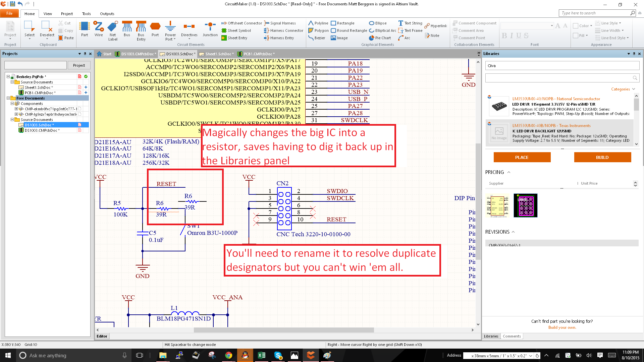Open the Power Port tool
Viewport: 644px width, 362px height.
(170, 31)
